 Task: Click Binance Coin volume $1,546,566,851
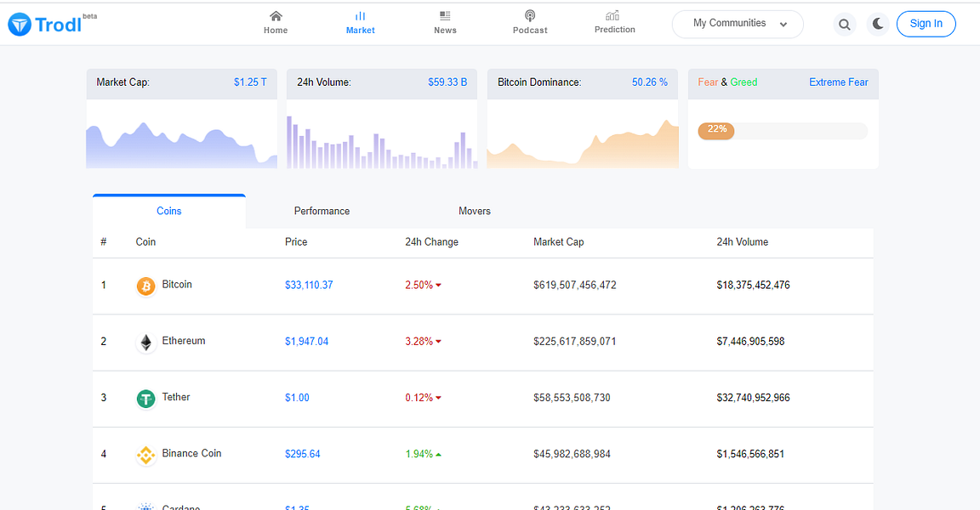point(750,454)
